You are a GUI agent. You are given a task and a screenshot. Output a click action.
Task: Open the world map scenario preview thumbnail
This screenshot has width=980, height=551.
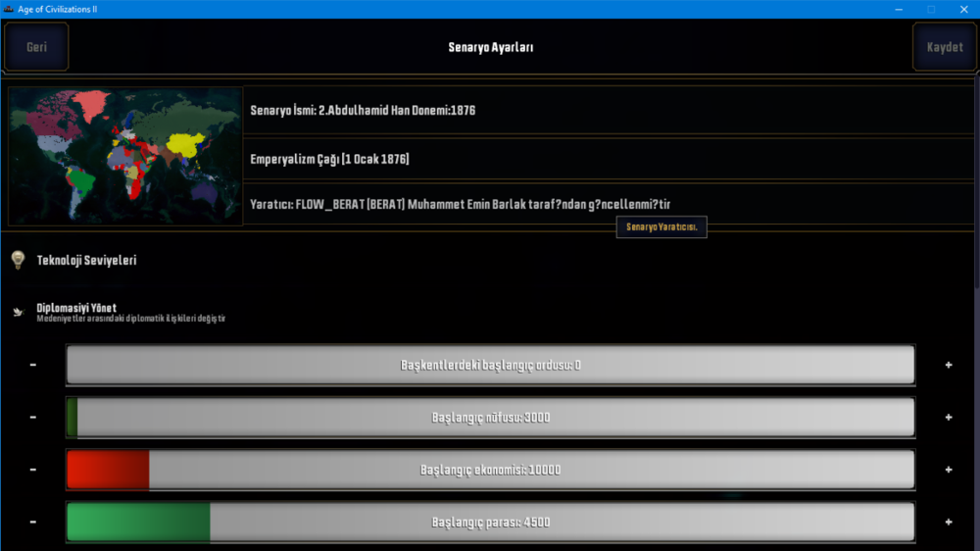(x=125, y=156)
